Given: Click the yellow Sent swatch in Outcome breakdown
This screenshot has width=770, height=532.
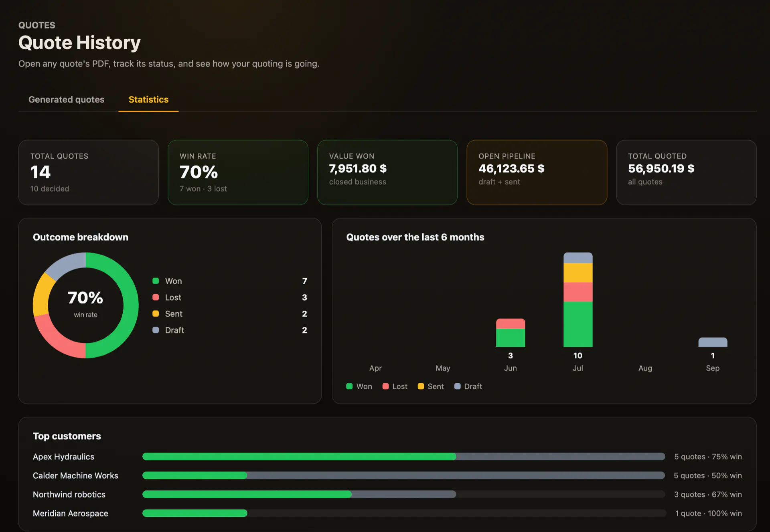Looking at the screenshot, I should point(156,314).
